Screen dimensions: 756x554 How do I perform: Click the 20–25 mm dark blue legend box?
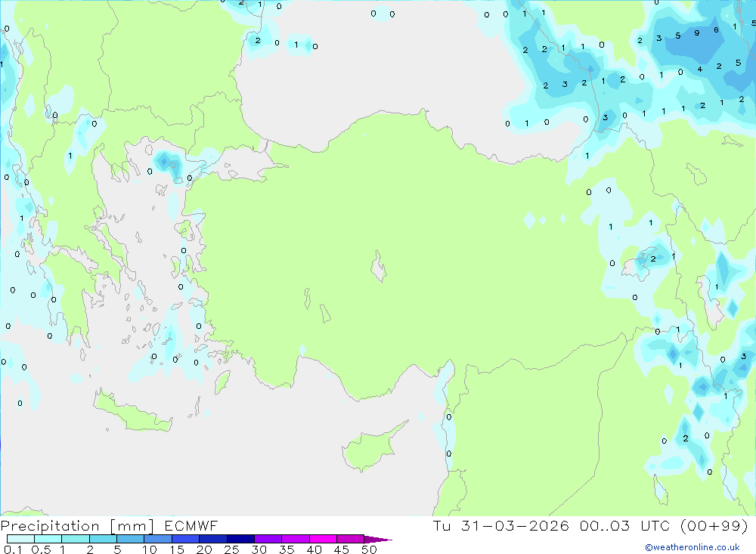coord(213,539)
